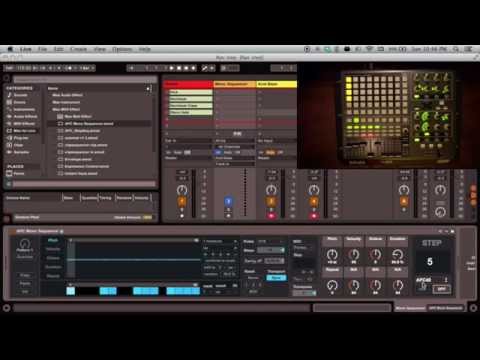Select the Mono Sequencer track header
The width and height of the screenshot is (480, 360).
pyautogui.click(x=235, y=84)
